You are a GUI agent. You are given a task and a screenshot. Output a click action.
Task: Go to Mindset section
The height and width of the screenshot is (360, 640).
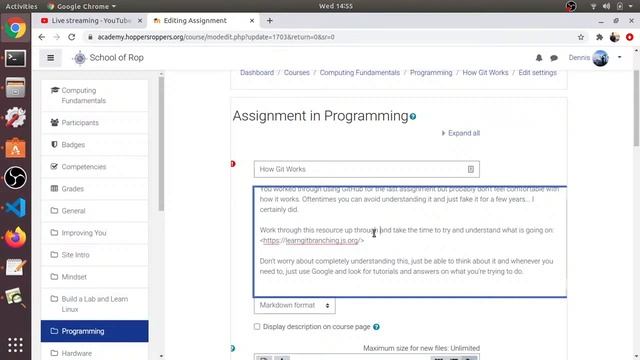95,277
